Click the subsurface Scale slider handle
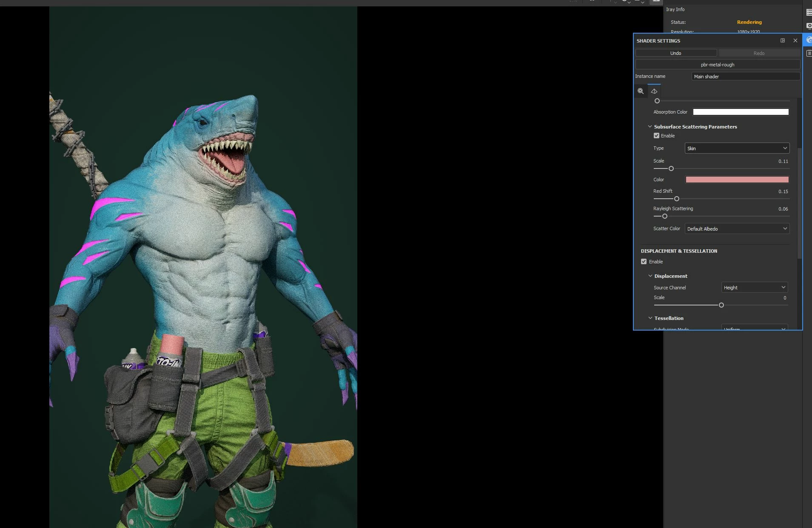Image resolution: width=812 pixels, height=528 pixels. click(671, 168)
